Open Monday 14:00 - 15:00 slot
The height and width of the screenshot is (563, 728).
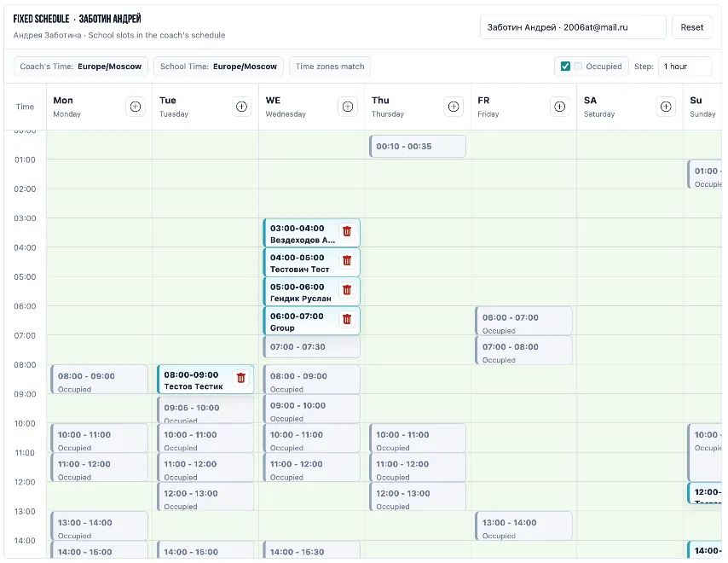100,550
